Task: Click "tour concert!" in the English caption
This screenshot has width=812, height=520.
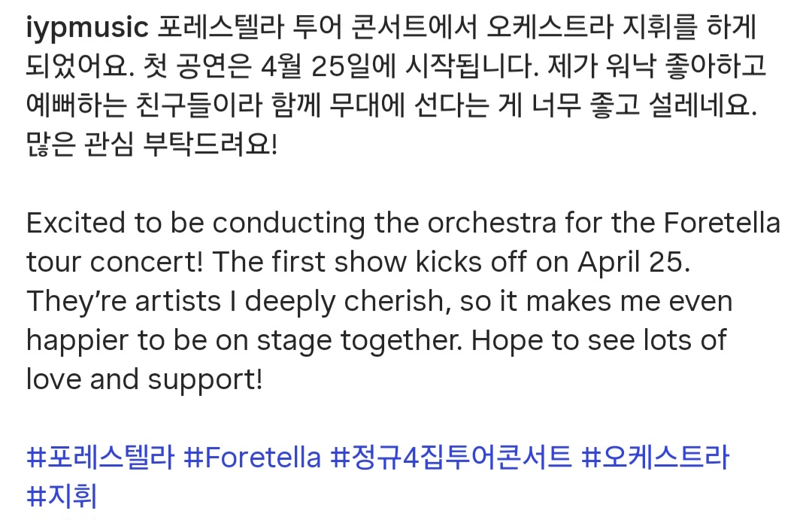Action: click(x=115, y=263)
